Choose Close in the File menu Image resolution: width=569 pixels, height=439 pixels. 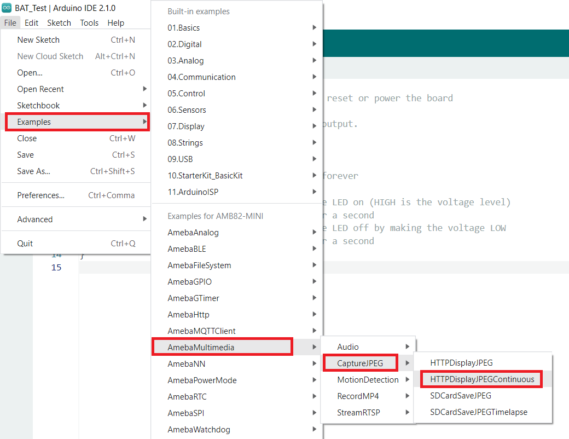pyautogui.click(x=76, y=138)
